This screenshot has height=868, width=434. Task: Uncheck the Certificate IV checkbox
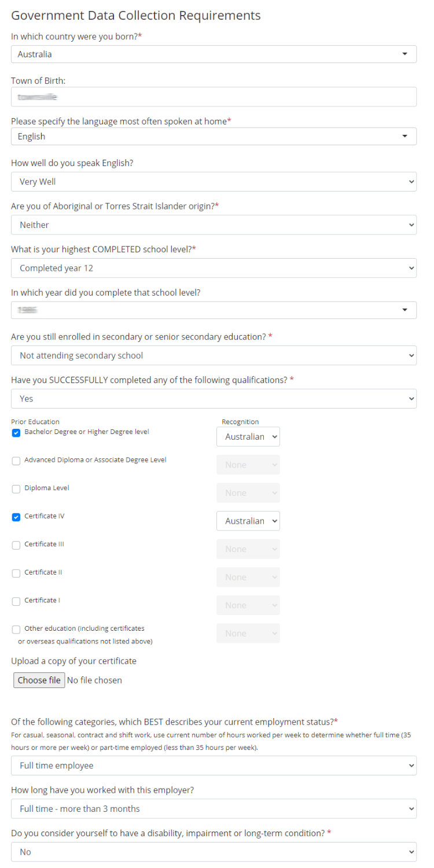(16, 517)
